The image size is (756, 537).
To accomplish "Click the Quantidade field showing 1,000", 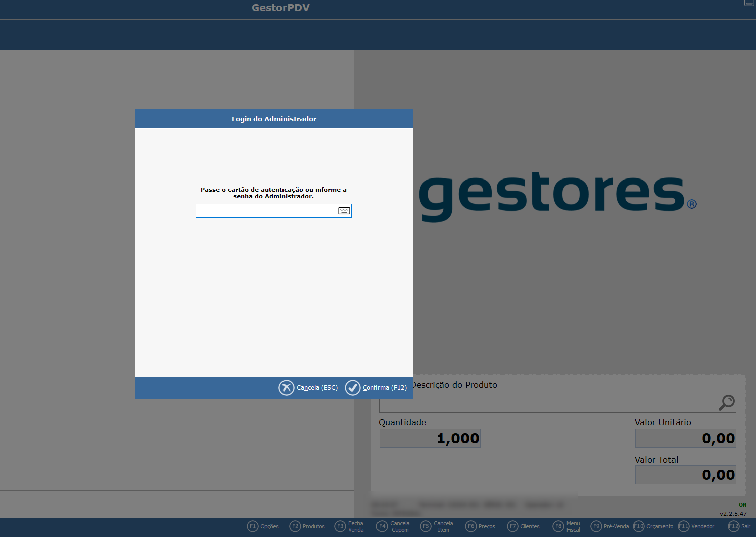I will pyautogui.click(x=430, y=438).
